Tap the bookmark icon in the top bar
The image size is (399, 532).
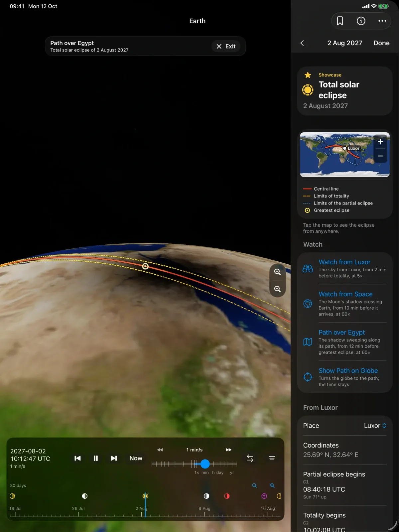(340, 21)
